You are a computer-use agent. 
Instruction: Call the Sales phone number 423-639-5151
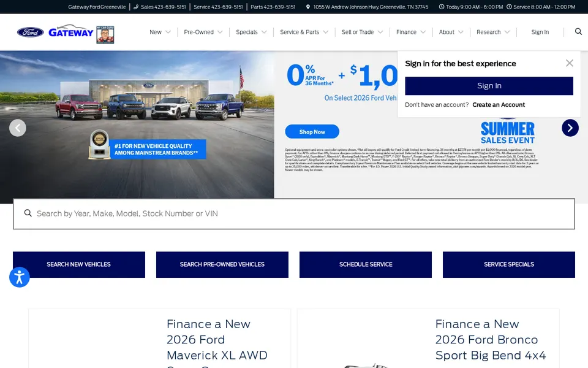tap(163, 7)
